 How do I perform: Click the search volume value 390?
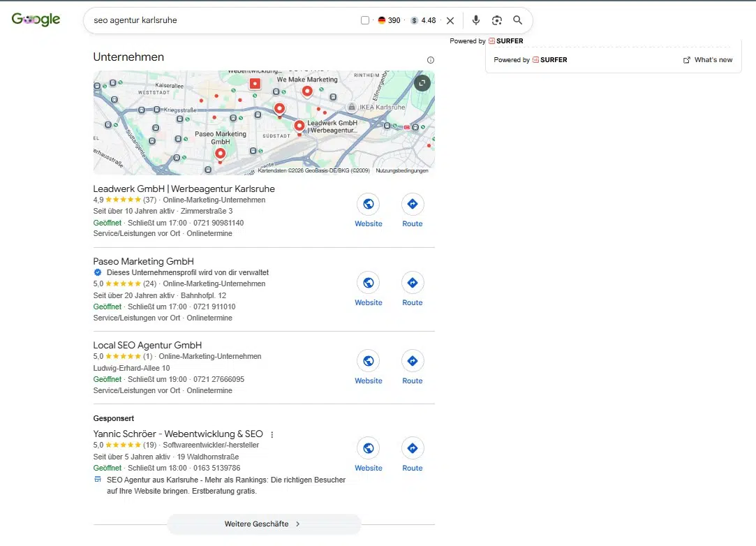[x=394, y=20]
